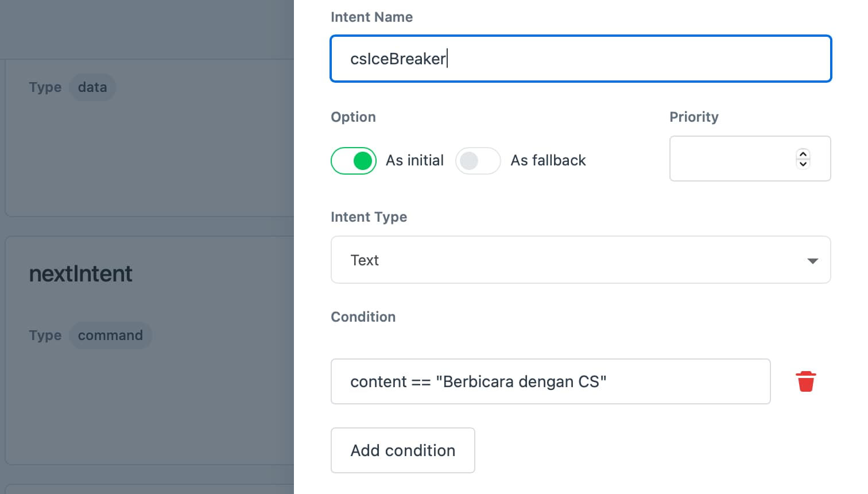Screen dimensions: 868x494
Task: Disable the As initial toggle
Action: [354, 161]
